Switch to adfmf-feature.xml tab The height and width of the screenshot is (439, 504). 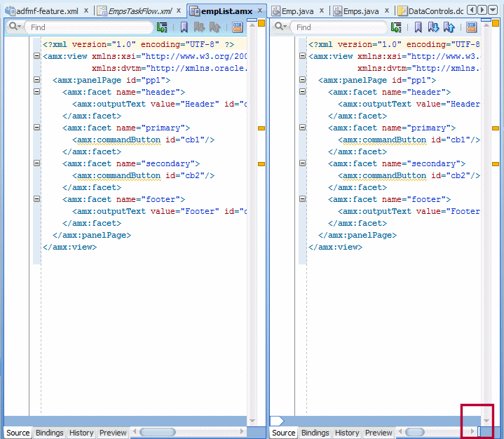42,11
